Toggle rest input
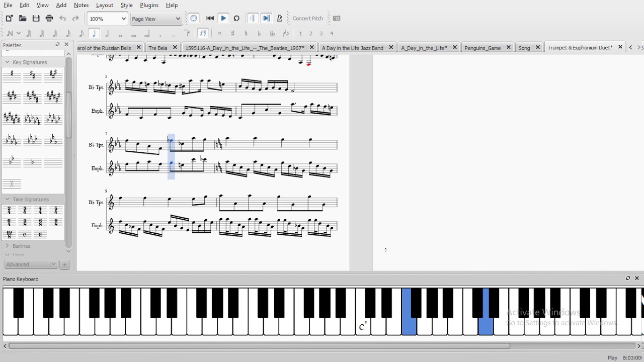This screenshot has height=362, width=644. point(203,34)
